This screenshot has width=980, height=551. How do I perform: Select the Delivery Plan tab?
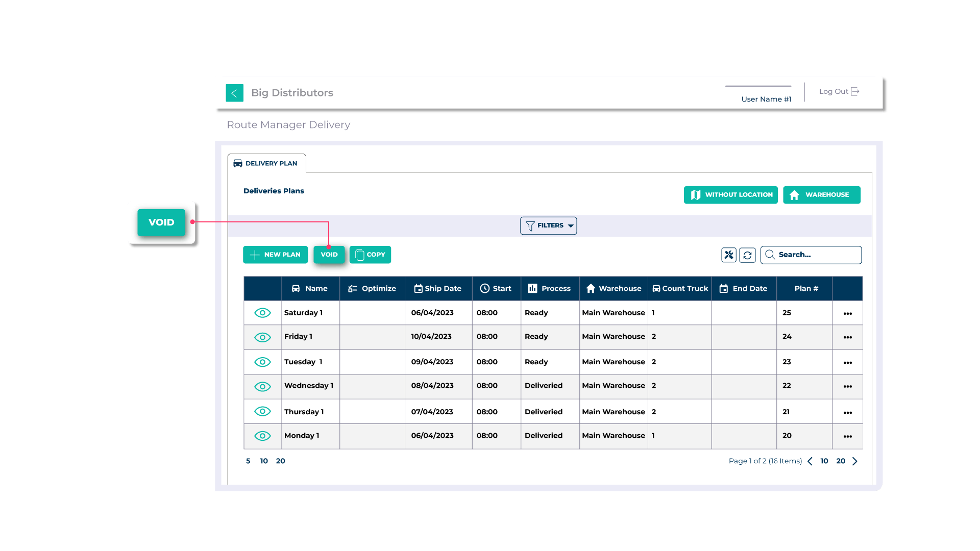(266, 163)
